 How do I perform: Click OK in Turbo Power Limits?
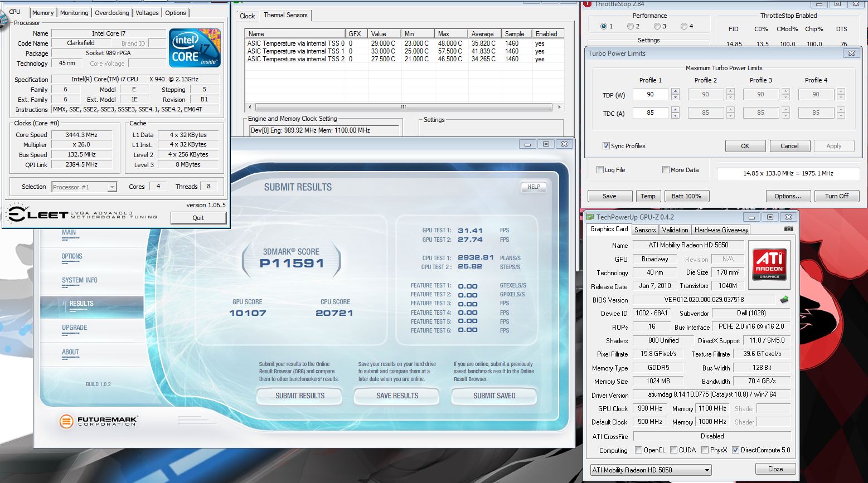pos(745,146)
